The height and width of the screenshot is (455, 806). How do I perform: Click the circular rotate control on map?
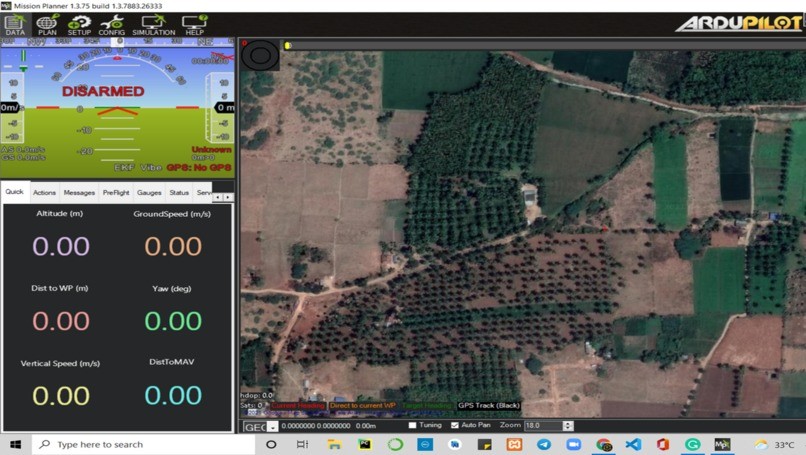[260, 55]
